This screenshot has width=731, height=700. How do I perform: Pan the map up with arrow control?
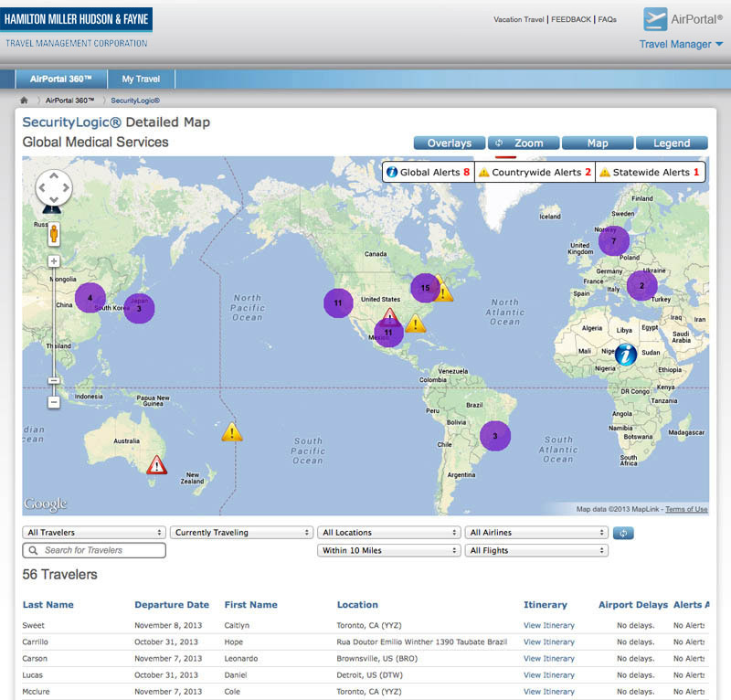(54, 175)
